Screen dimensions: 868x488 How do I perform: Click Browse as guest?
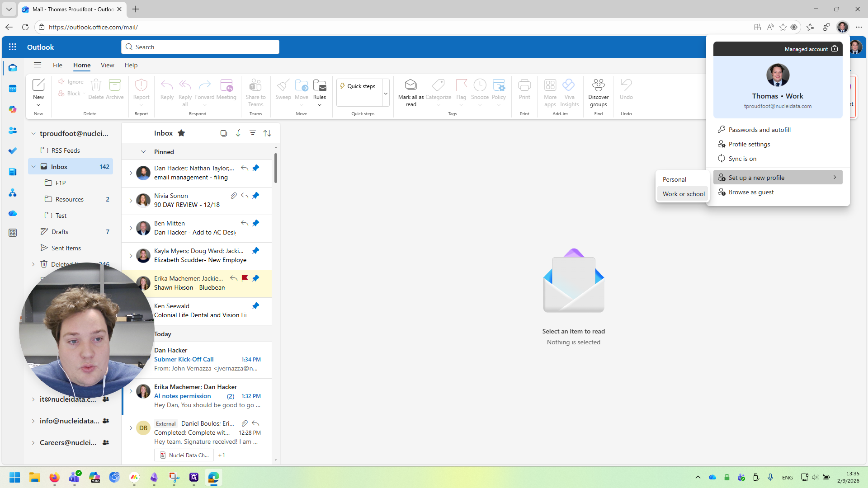point(778,192)
